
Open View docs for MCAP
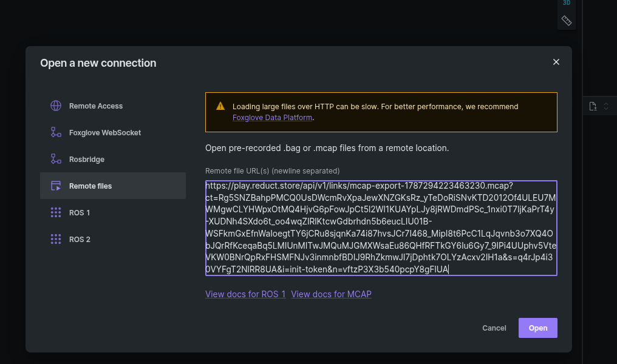332,294
